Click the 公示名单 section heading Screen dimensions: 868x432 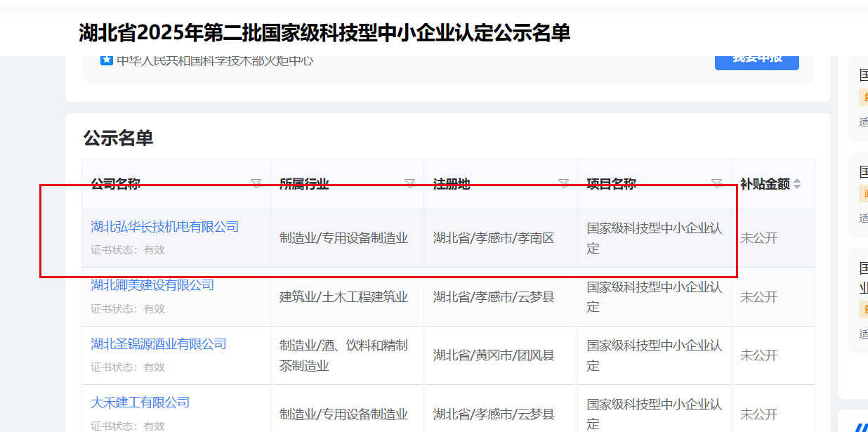coord(118,138)
